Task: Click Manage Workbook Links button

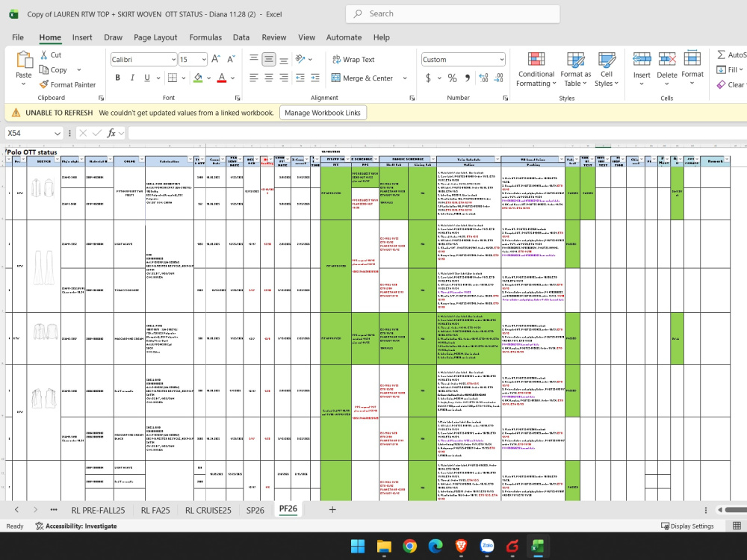Action: [x=323, y=113]
